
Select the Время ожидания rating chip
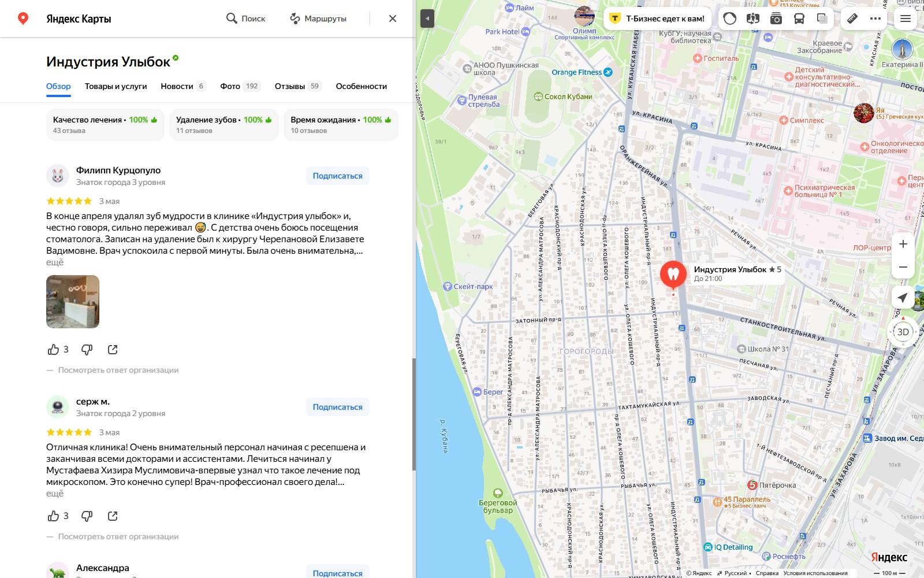coord(341,125)
